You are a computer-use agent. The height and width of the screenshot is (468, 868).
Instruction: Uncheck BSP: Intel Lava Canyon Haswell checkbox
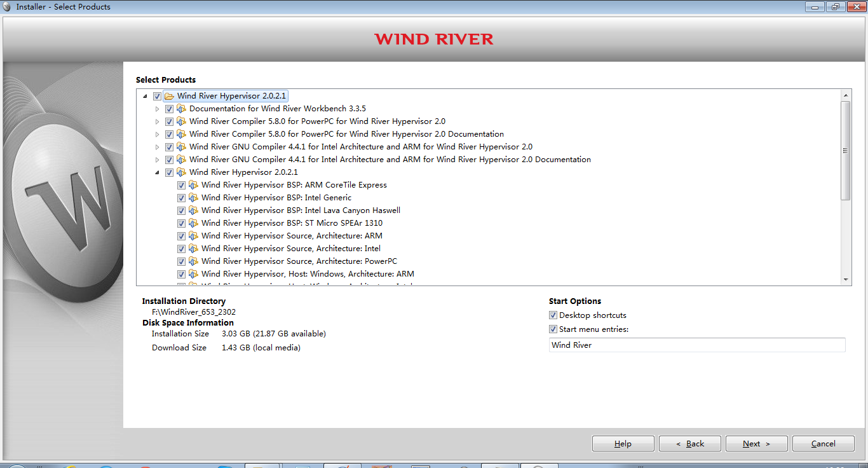tap(181, 210)
